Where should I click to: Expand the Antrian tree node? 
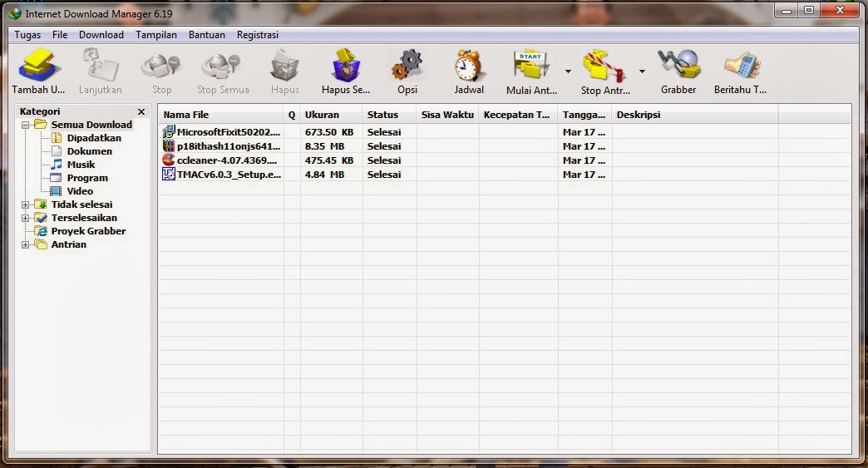(x=25, y=244)
